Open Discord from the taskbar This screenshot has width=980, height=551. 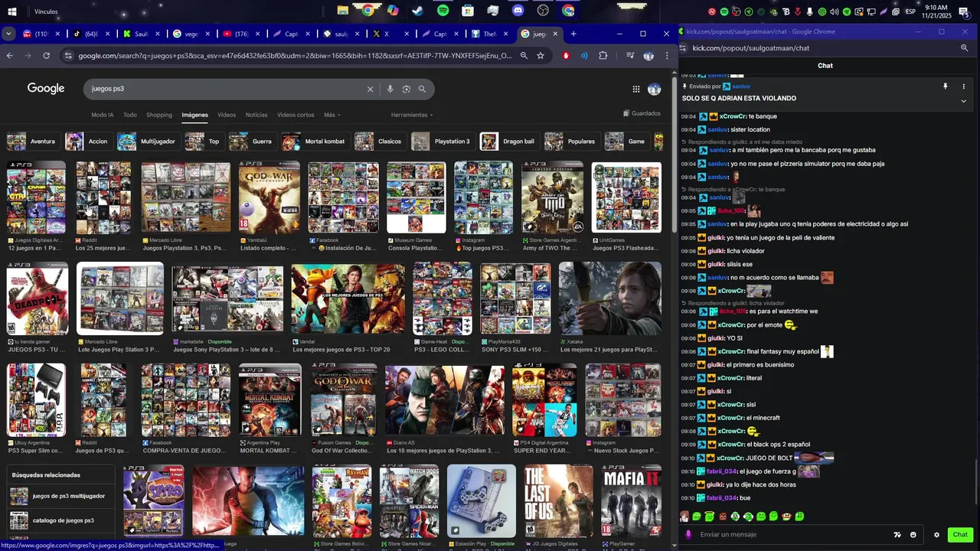518,11
